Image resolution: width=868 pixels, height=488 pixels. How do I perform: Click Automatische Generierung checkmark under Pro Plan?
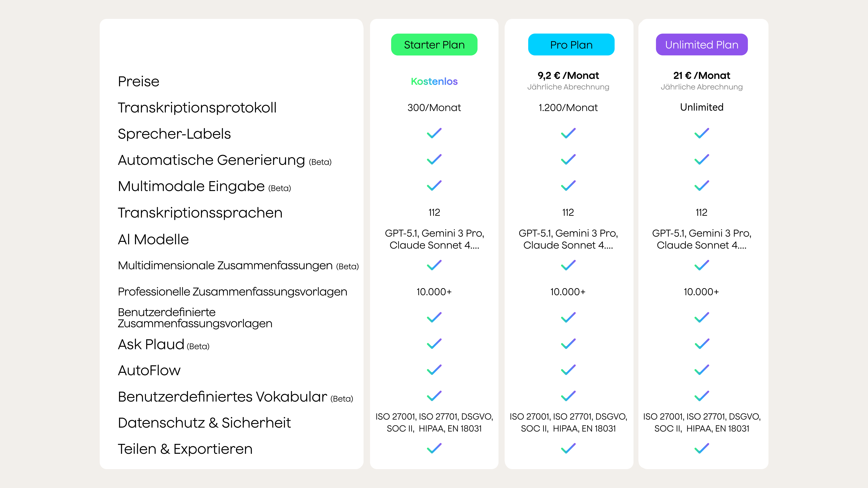[x=568, y=160]
